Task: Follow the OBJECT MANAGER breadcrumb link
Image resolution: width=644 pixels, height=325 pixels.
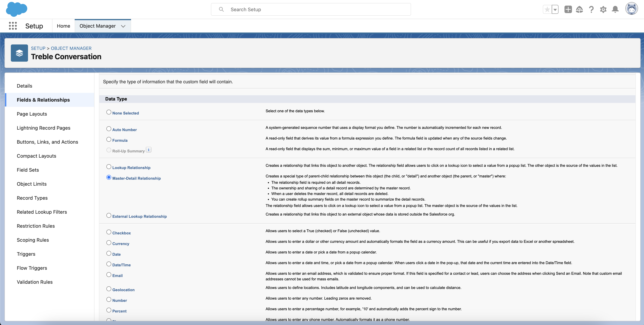Action: (x=71, y=48)
